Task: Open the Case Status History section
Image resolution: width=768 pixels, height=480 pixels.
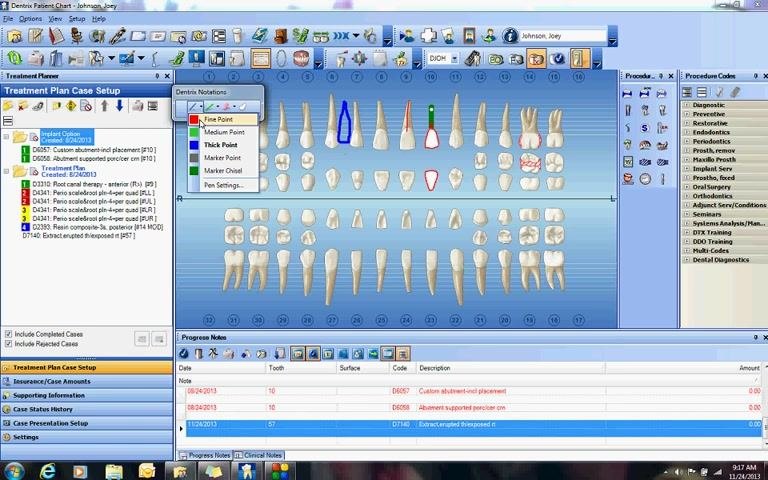Action: click(86, 409)
